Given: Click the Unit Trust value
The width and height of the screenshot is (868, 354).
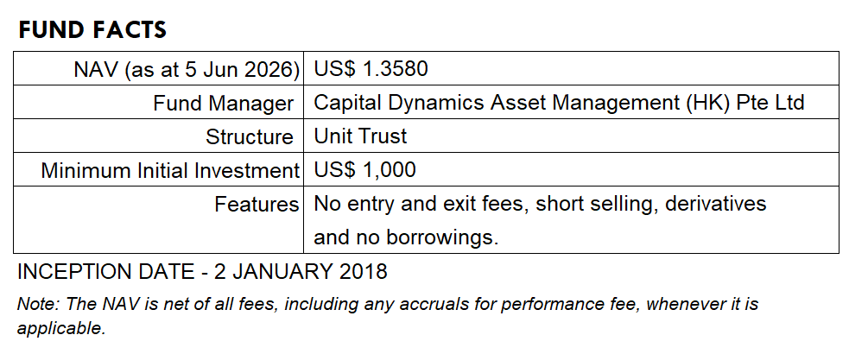Looking at the screenshot, I should point(360,136).
